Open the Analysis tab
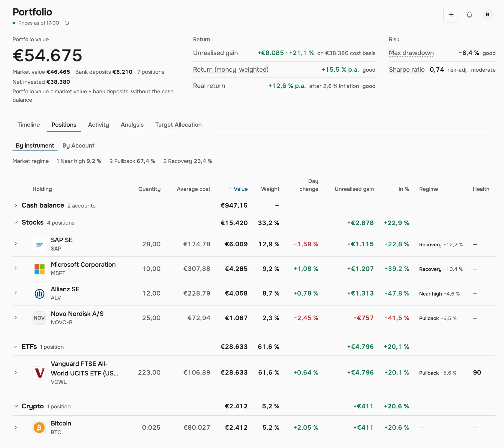Image resolution: width=504 pixels, height=448 pixels. coord(132,125)
